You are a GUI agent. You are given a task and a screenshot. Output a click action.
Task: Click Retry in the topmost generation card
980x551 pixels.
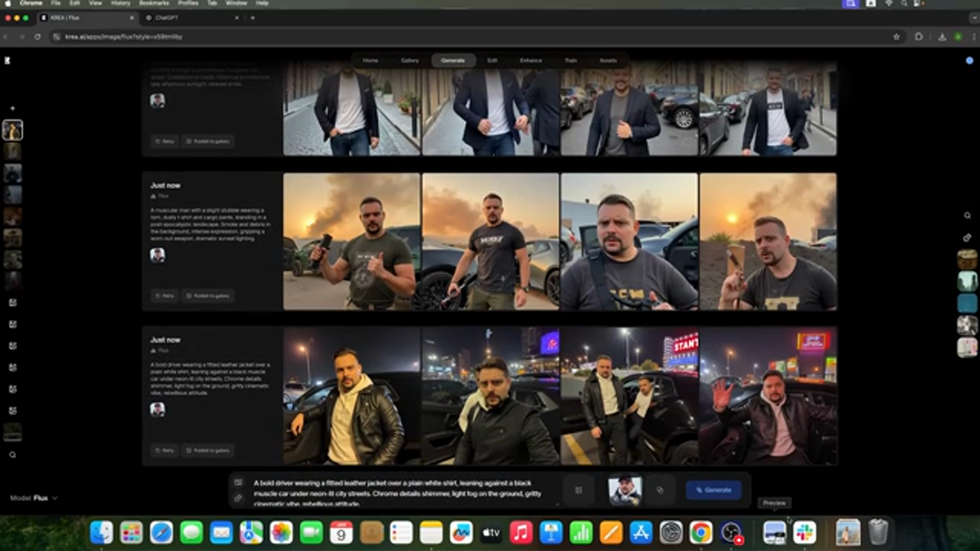[164, 141]
